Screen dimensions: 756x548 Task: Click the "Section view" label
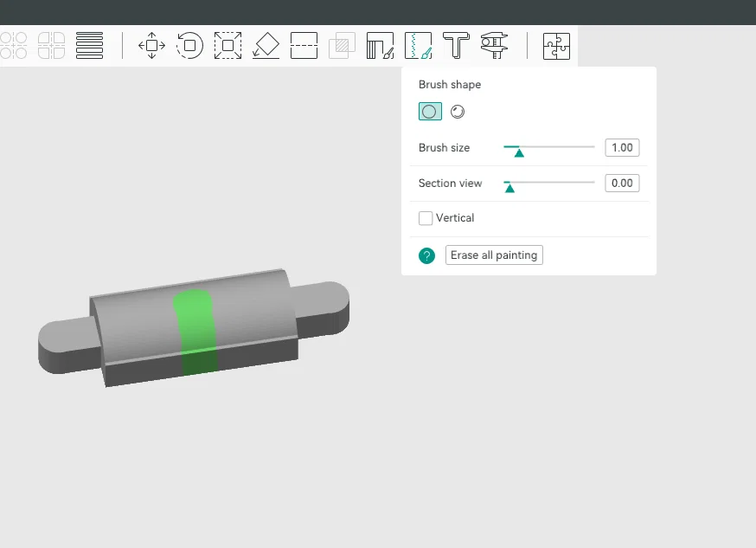[451, 184]
